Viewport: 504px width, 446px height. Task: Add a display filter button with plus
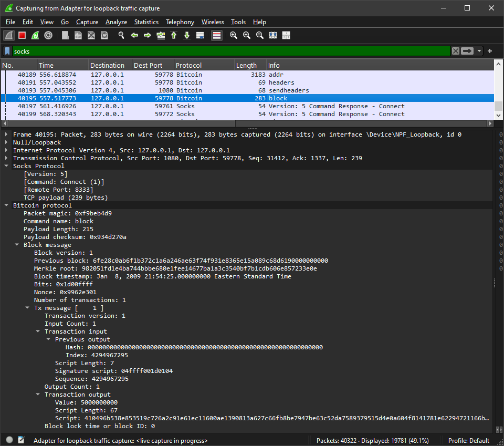point(490,51)
